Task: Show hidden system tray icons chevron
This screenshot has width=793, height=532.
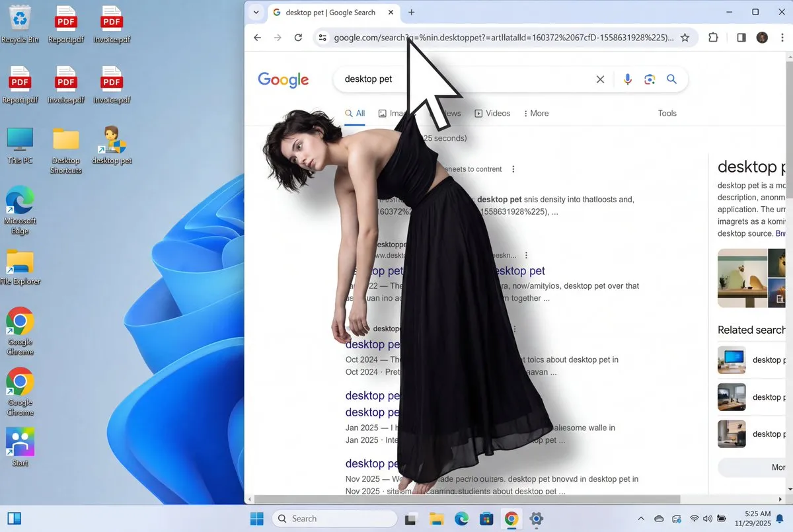Action: click(641, 519)
